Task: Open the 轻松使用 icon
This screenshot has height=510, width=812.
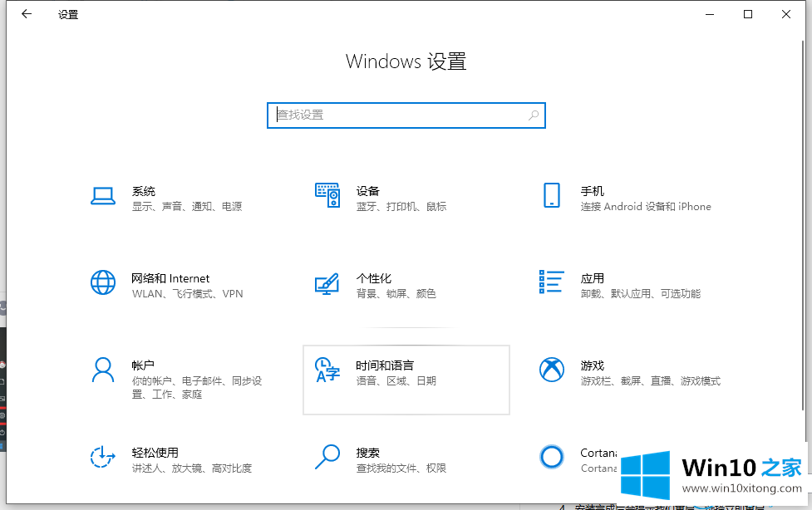Action: [x=102, y=457]
